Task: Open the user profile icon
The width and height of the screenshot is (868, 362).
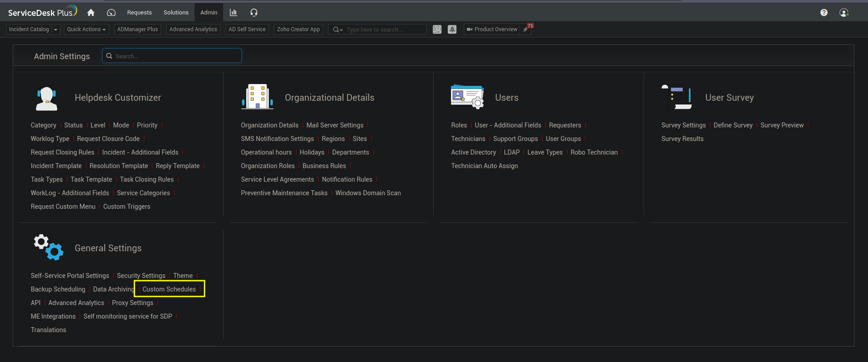Action: [844, 13]
